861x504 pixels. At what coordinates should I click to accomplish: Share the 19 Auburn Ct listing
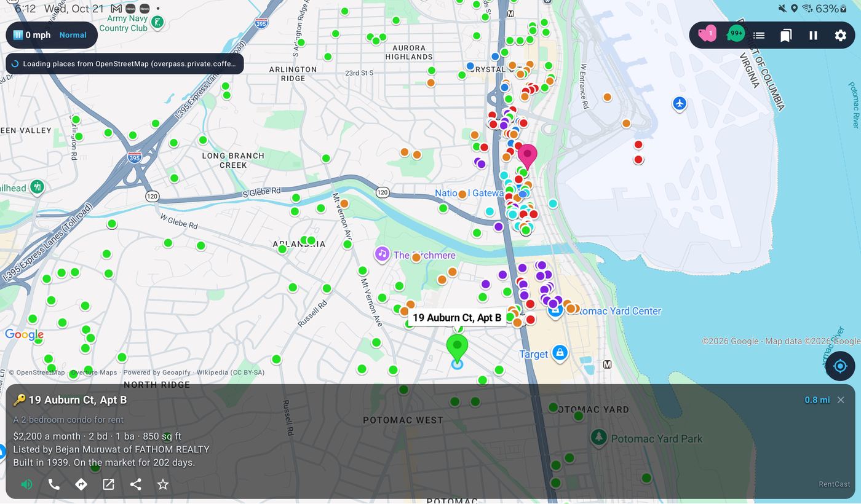click(x=136, y=484)
